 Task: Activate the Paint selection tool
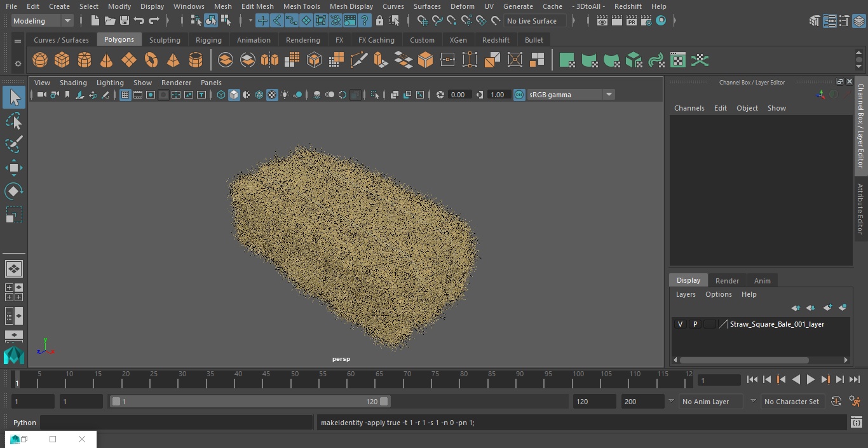tap(14, 144)
